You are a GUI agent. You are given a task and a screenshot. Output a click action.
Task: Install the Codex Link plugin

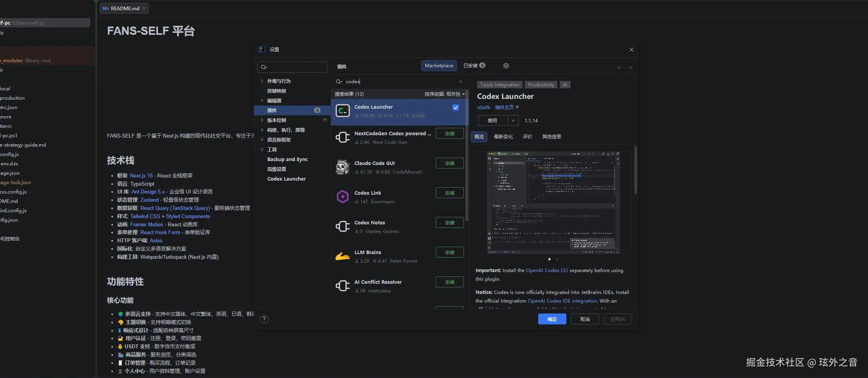coord(450,193)
